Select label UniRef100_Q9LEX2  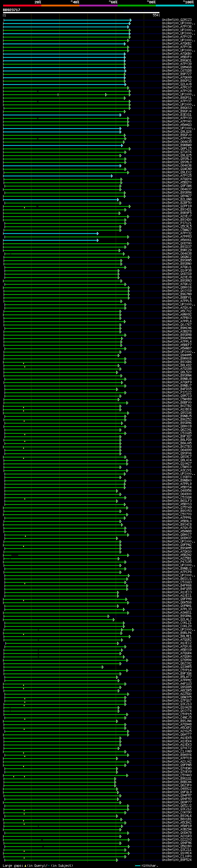[x=177, y=172]
